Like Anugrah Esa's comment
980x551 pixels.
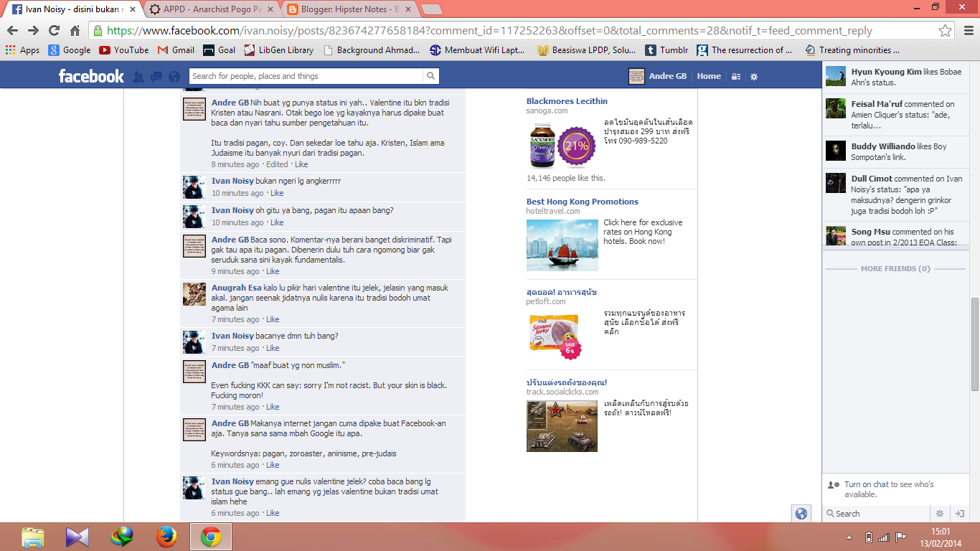pyautogui.click(x=273, y=319)
